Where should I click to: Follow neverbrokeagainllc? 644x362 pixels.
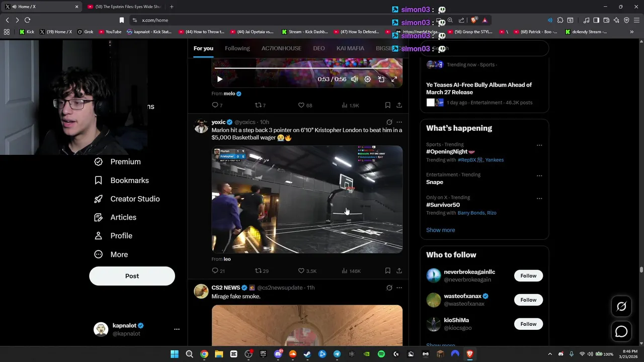(528, 276)
